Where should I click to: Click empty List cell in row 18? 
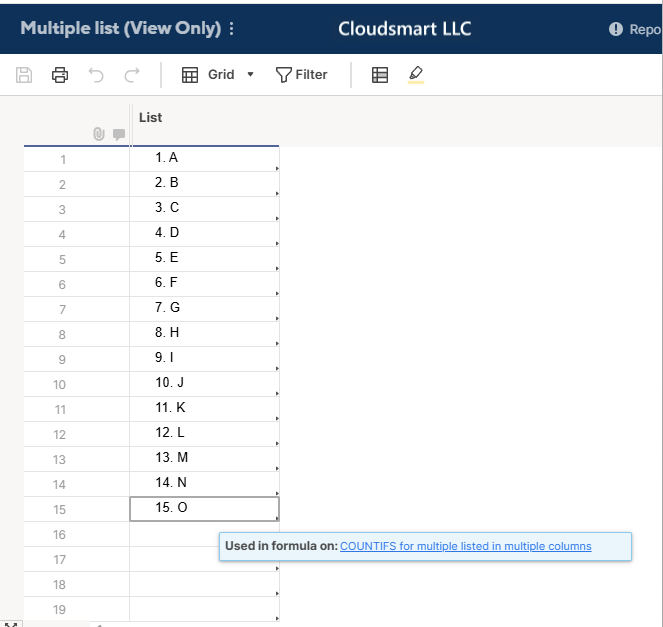pos(204,584)
